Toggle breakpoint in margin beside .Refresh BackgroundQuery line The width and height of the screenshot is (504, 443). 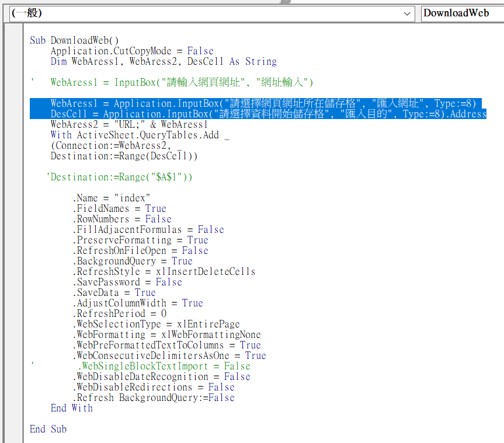tap(13, 397)
